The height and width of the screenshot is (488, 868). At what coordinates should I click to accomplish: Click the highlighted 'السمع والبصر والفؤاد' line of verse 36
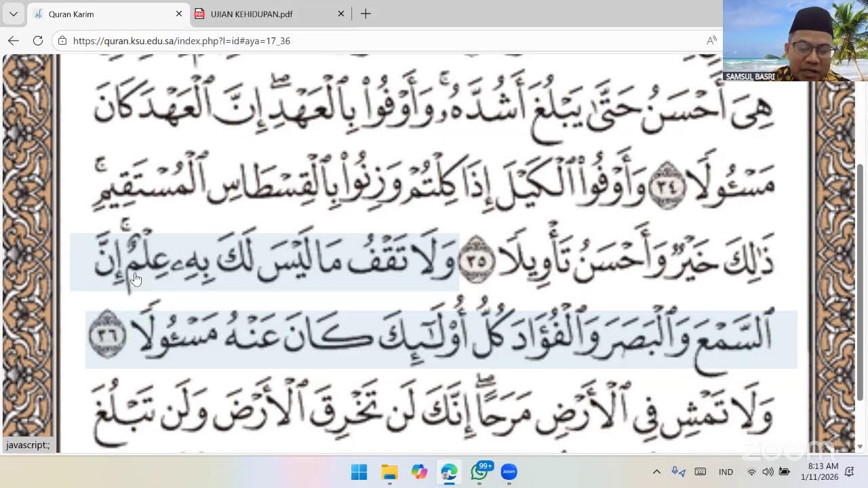tap(441, 339)
